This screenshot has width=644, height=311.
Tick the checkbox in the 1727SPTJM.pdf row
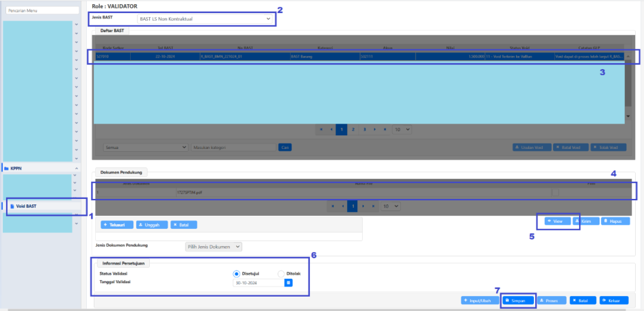(556, 193)
